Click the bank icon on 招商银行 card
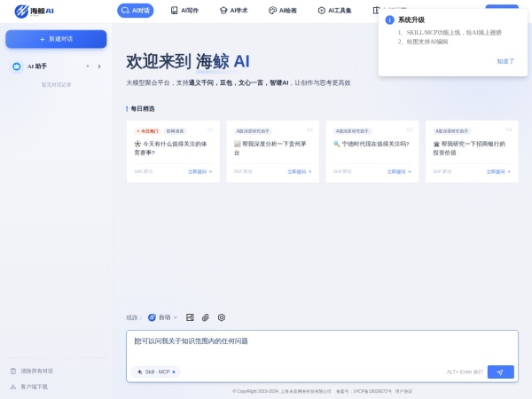The width and height of the screenshot is (532, 399). click(436, 144)
